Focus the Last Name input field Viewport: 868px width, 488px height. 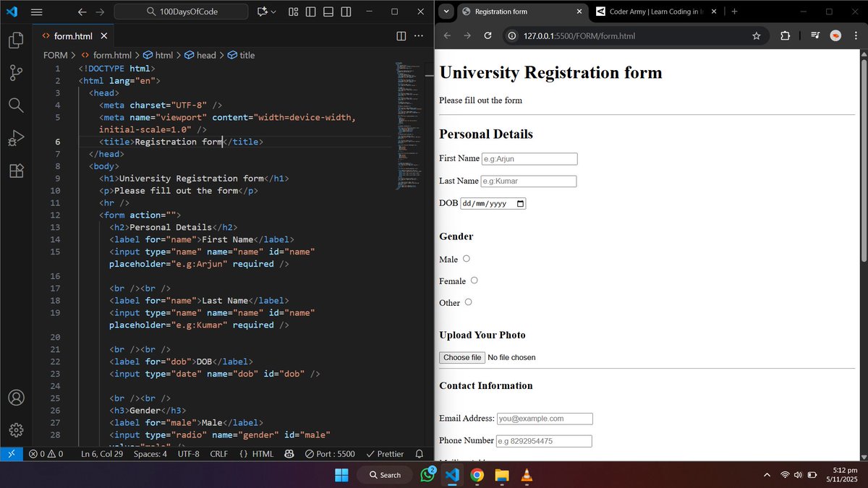[529, 181]
